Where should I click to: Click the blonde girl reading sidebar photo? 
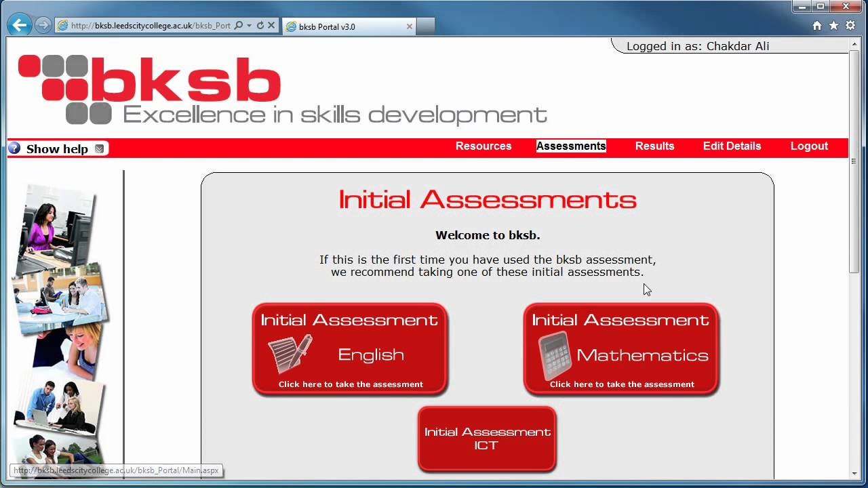[x=67, y=350]
